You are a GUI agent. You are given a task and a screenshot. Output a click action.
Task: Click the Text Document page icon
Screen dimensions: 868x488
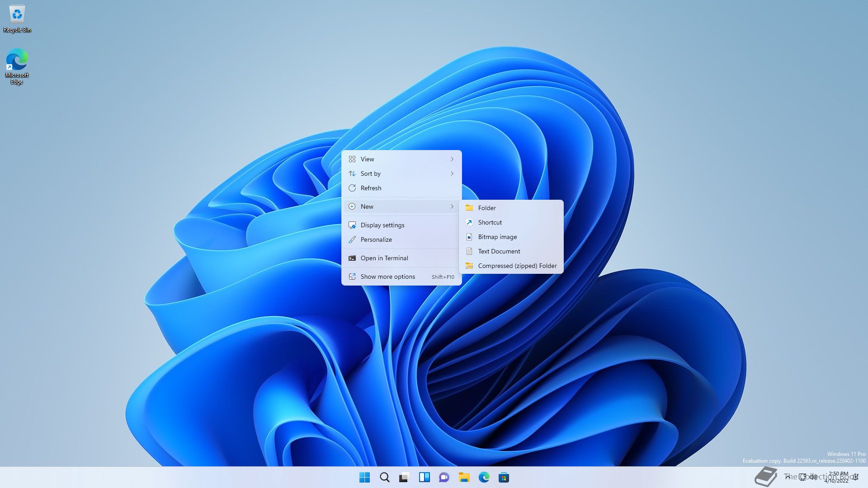469,251
